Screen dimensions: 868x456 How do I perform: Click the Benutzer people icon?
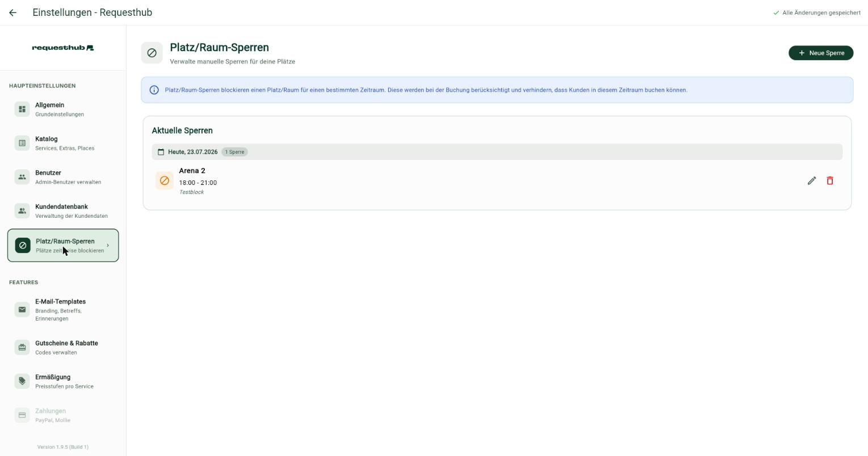[x=22, y=177]
